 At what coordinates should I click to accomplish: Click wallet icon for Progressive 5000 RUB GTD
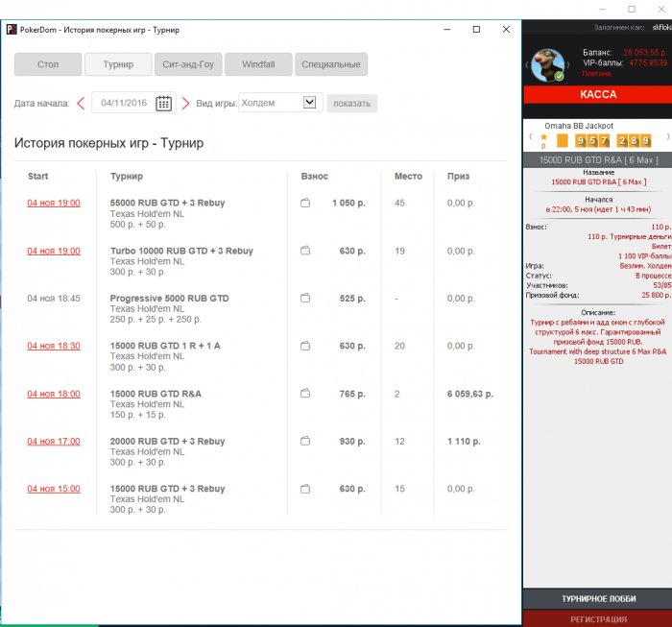tap(305, 298)
